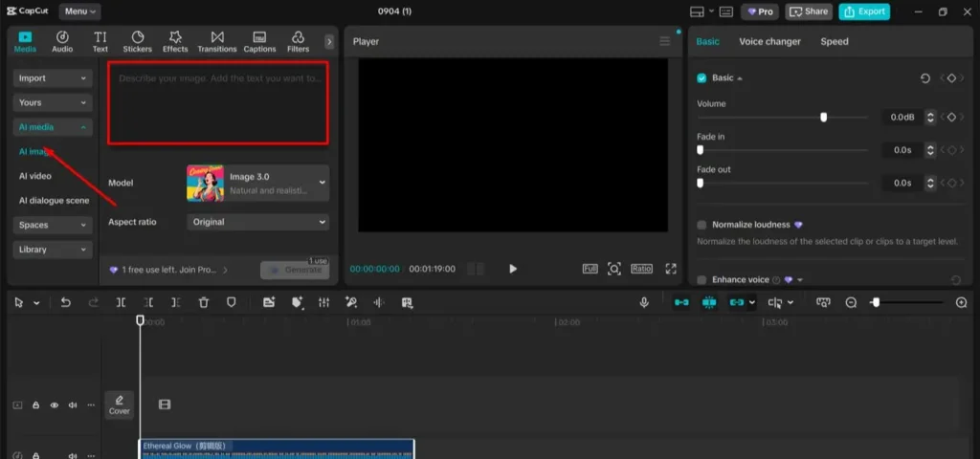
Task: Open the Audio tab
Action: [62, 42]
